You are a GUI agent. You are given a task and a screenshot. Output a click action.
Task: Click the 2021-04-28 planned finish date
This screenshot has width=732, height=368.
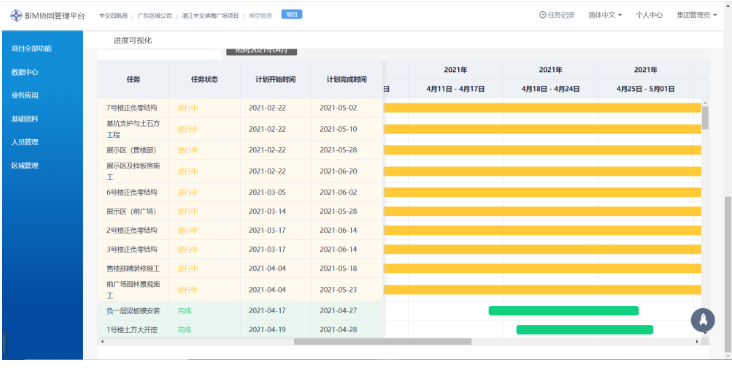click(x=338, y=330)
